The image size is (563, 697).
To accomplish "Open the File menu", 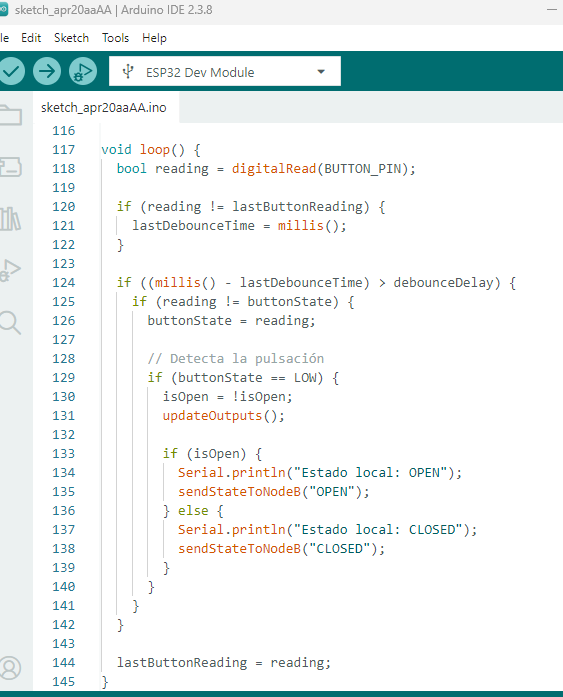I will [4, 38].
